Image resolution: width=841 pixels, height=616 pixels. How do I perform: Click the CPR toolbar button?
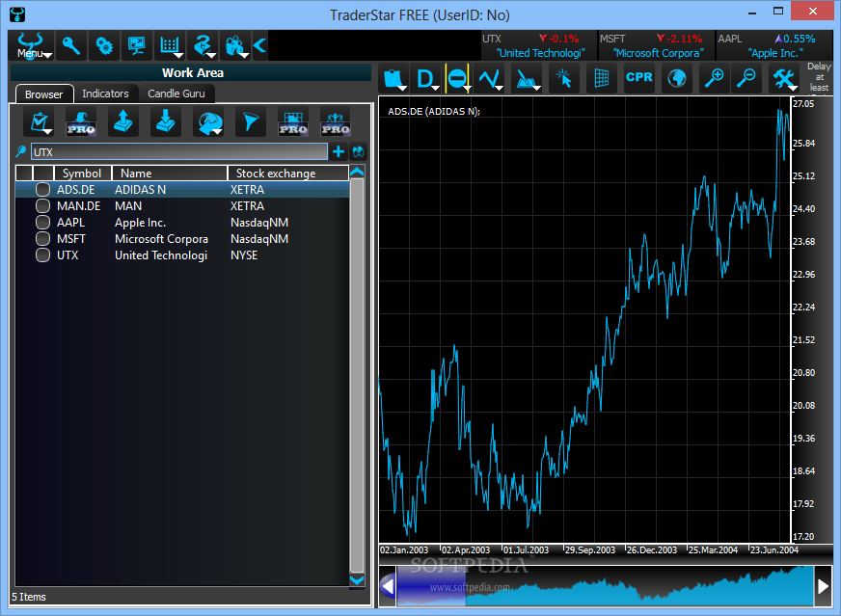tap(638, 77)
